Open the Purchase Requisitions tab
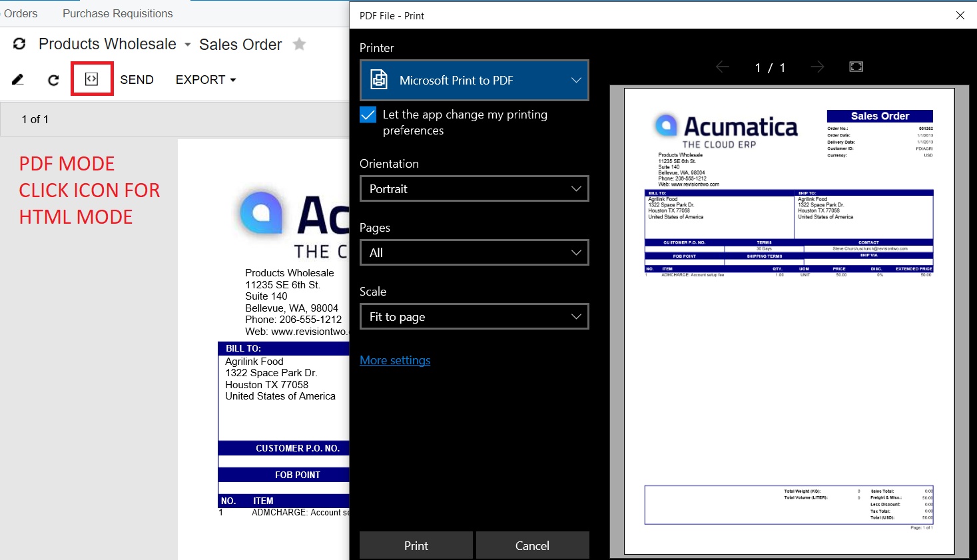 118,13
